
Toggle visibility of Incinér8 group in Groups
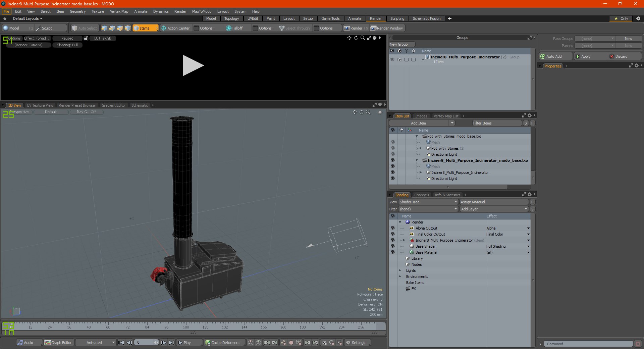(392, 59)
